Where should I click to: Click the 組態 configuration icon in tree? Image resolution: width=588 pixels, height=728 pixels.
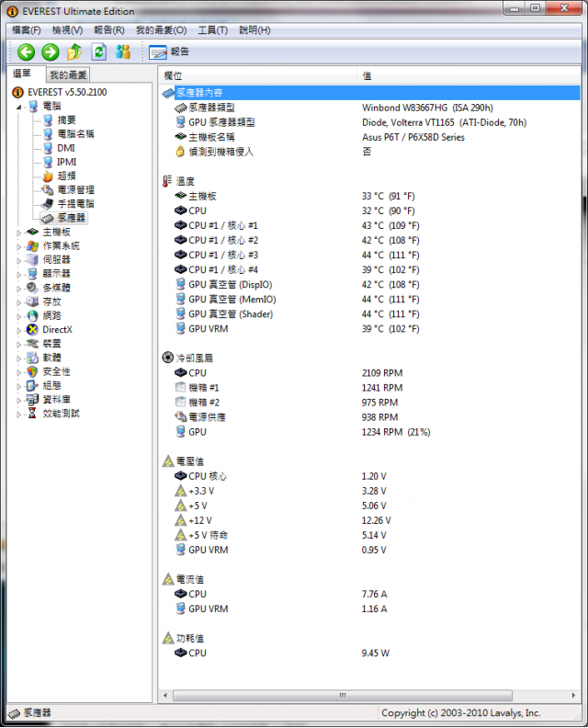tap(32, 385)
